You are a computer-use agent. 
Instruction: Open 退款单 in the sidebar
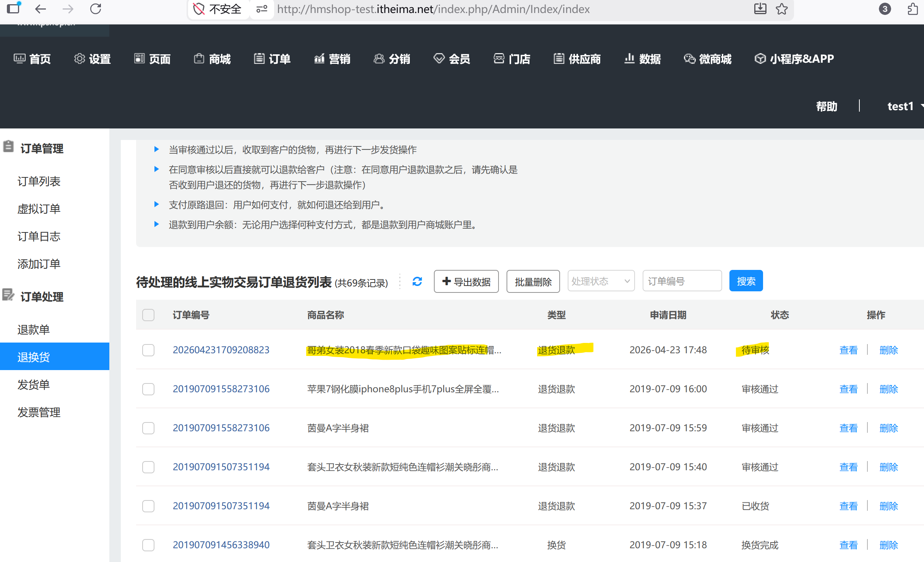[x=34, y=330]
